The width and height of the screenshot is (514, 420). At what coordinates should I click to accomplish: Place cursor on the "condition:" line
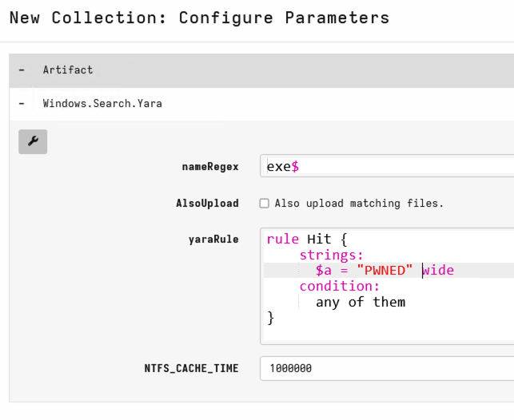pyautogui.click(x=339, y=286)
